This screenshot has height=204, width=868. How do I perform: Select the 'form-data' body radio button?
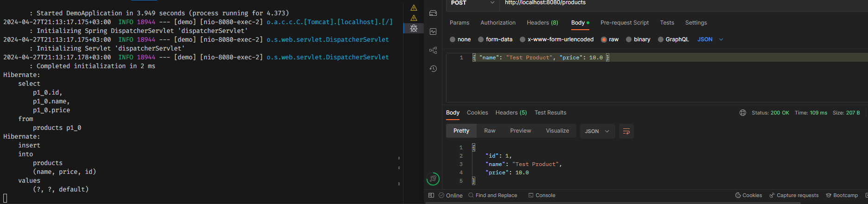[481, 39]
